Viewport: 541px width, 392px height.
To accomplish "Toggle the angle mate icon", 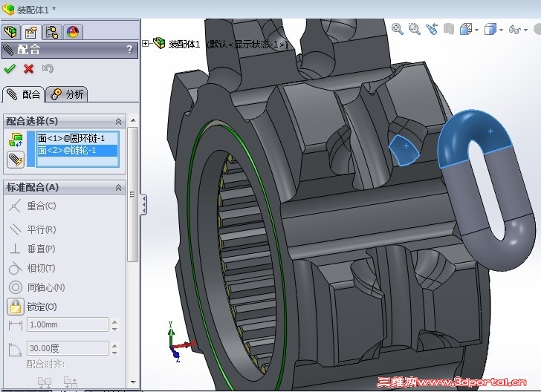I will 15,349.
